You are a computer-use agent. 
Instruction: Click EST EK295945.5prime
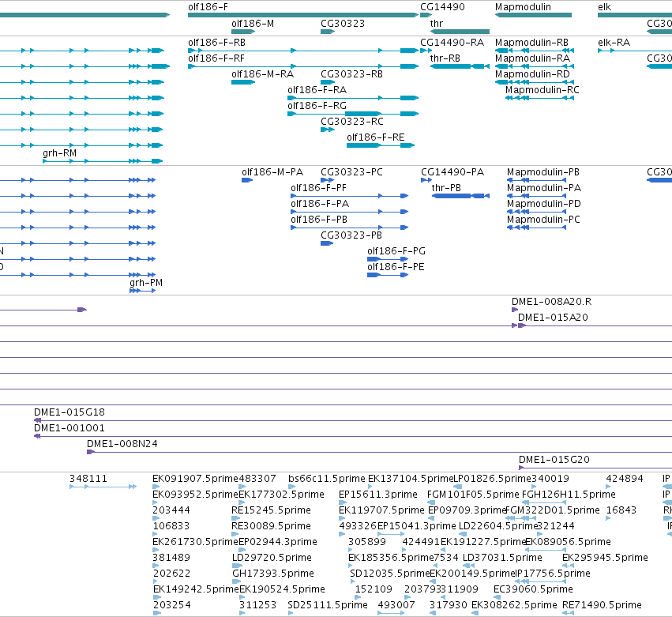[x=605, y=558]
